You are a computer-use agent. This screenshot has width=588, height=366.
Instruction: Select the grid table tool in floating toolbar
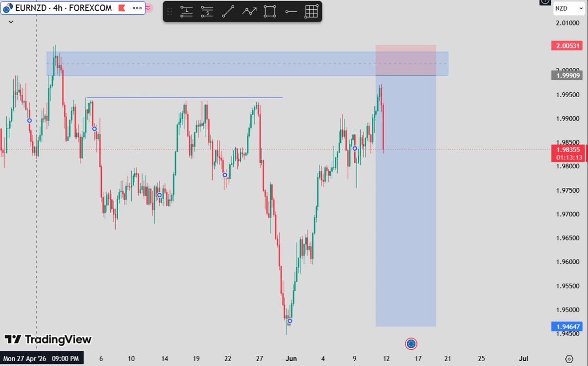click(311, 11)
